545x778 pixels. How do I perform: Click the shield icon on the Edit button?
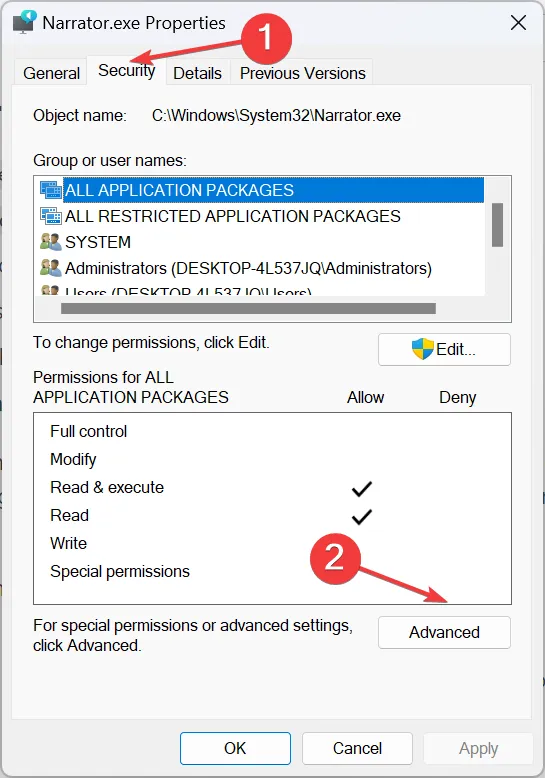422,349
